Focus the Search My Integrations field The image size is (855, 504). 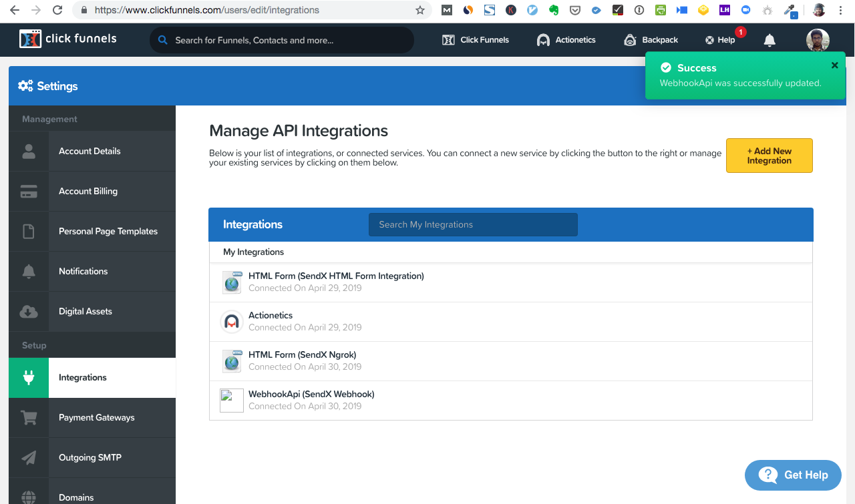(473, 224)
